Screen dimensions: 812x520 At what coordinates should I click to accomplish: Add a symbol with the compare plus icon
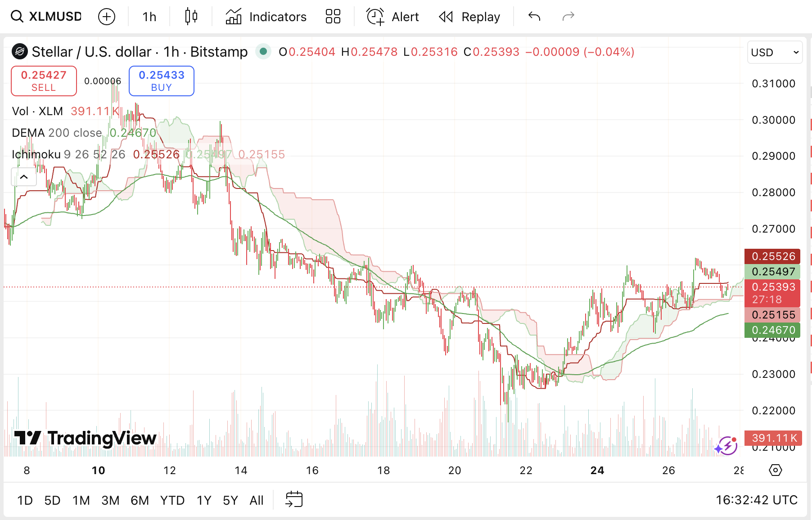pos(107,17)
